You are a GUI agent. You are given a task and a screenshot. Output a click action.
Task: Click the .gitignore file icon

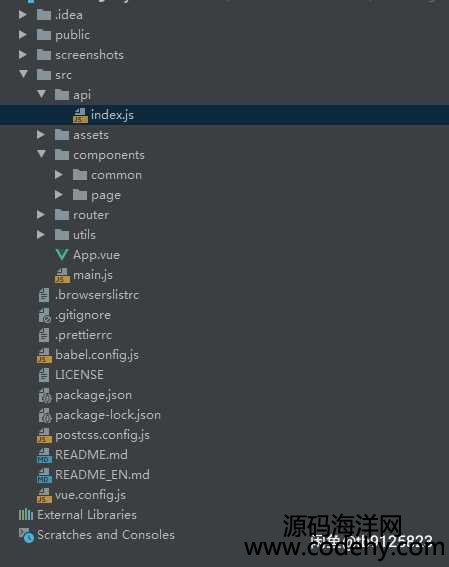(45, 315)
